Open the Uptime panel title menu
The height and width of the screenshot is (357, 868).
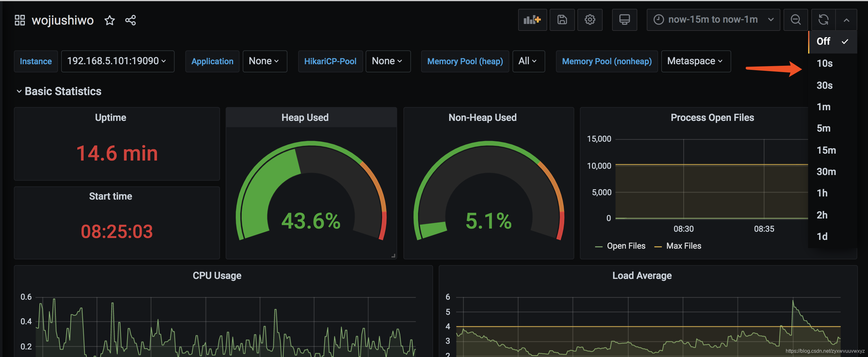[111, 117]
